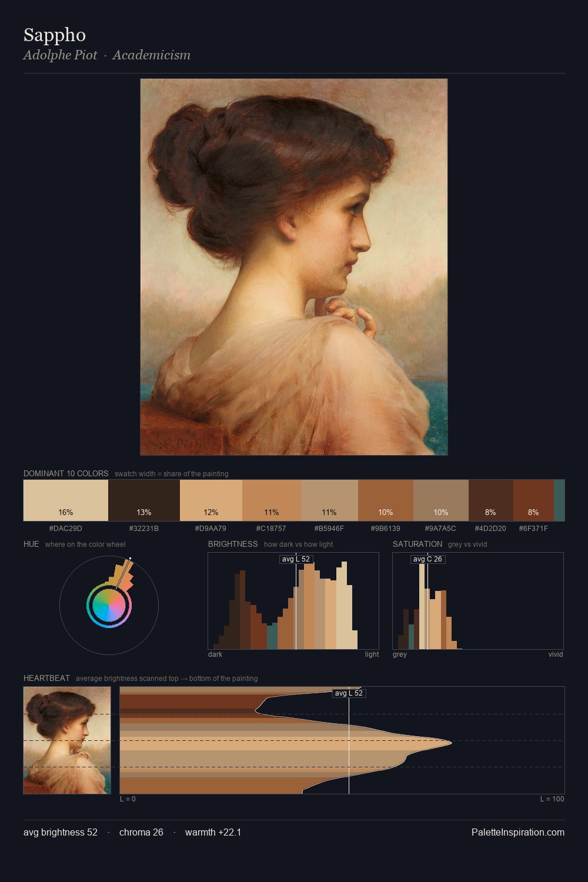Viewport: 588px width, 882px height.
Task: Click the hue color wheel
Action: 109,605
